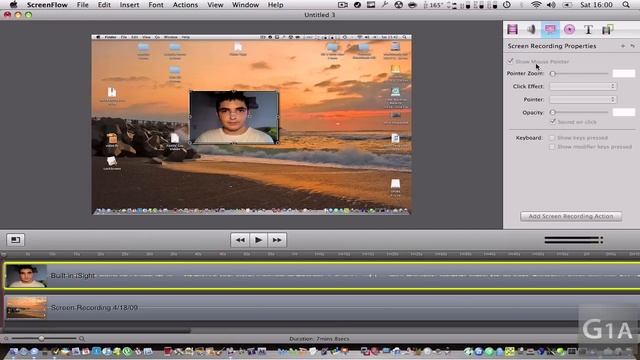This screenshot has width=640, height=360.
Task: Toggle Sound on click checkbox
Action: (x=553, y=122)
